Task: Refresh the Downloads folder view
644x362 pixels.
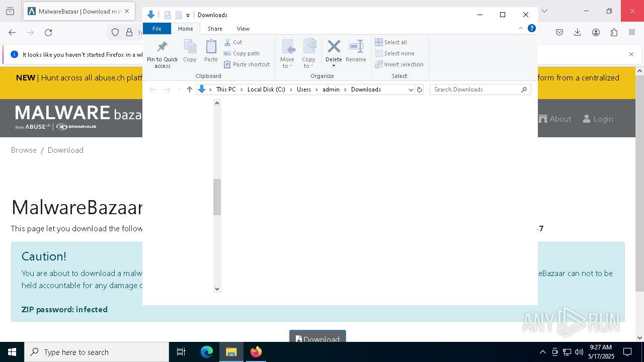Action: coord(420,89)
